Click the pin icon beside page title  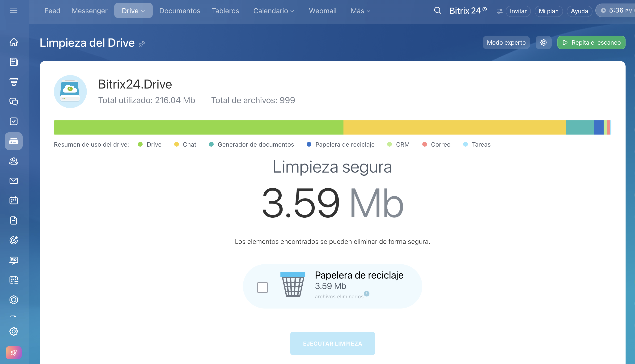(142, 44)
